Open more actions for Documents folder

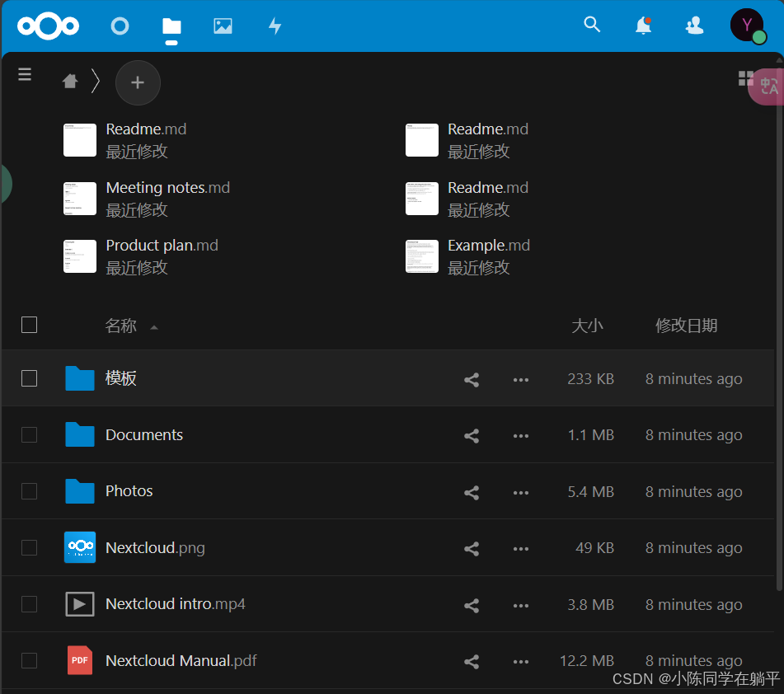pyautogui.click(x=520, y=436)
